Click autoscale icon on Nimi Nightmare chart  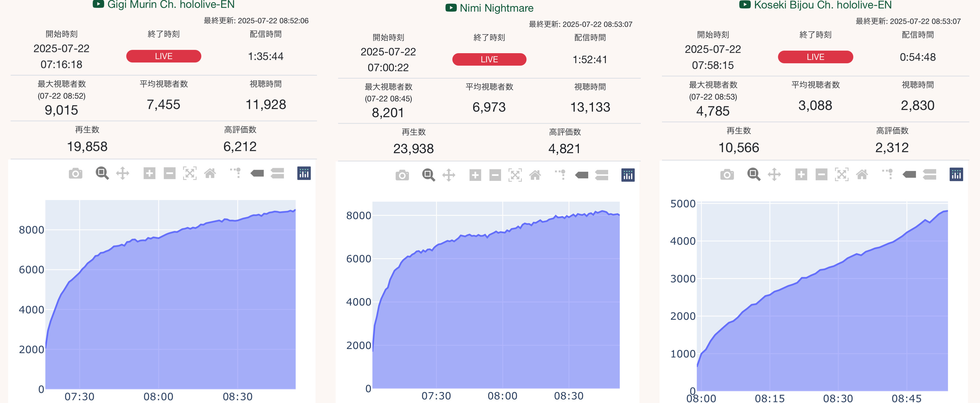point(515,175)
